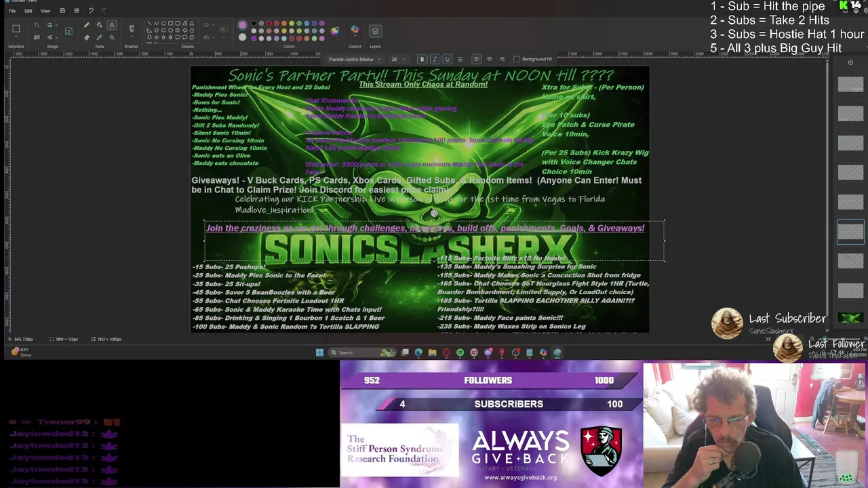
Task: Toggle Underline text formatting
Action: click(447, 59)
